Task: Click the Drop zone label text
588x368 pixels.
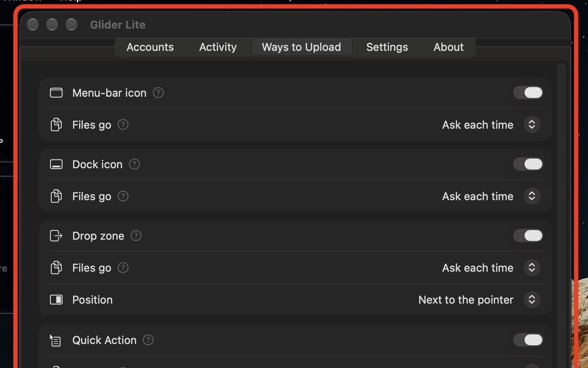Action: click(x=98, y=236)
